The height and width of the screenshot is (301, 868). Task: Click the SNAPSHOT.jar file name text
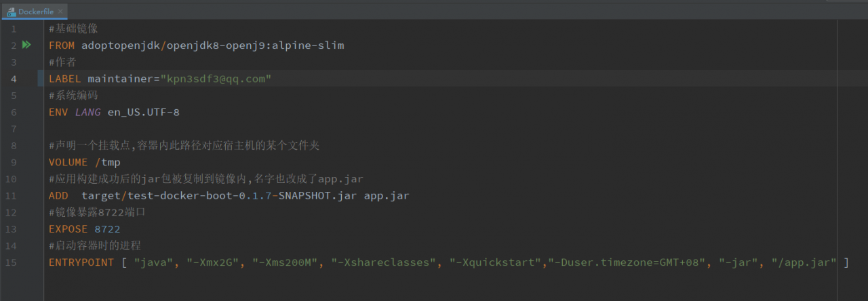[x=317, y=196]
